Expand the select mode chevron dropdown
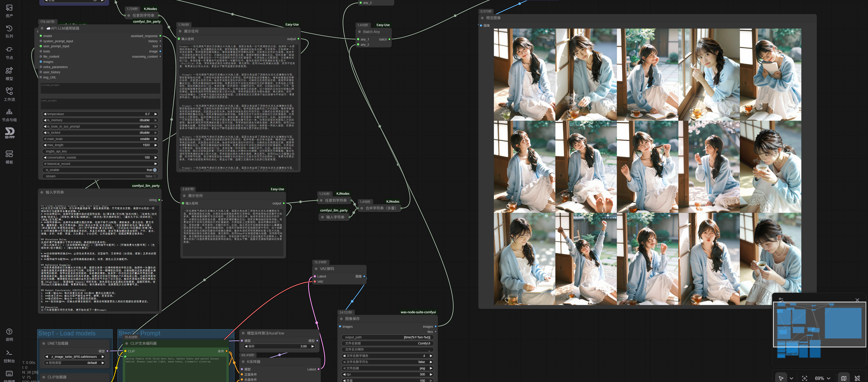Viewport: 868px width, 382px height. (x=791, y=378)
